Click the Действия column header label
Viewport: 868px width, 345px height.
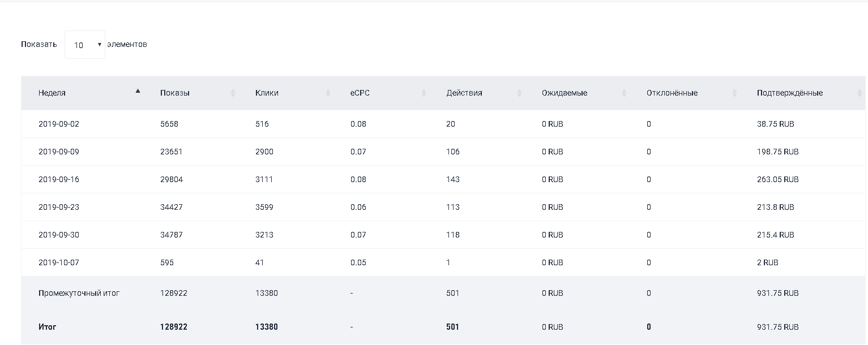pos(464,93)
